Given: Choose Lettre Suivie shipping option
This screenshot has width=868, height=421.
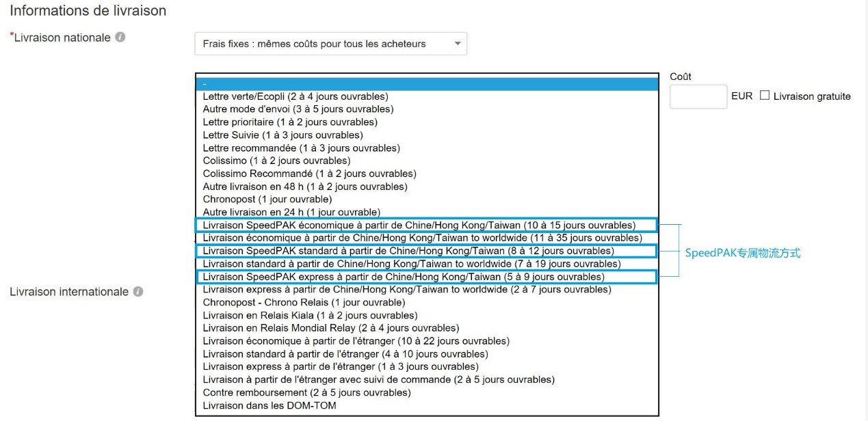Looking at the screenshot, I should click(x=427, y=135).
